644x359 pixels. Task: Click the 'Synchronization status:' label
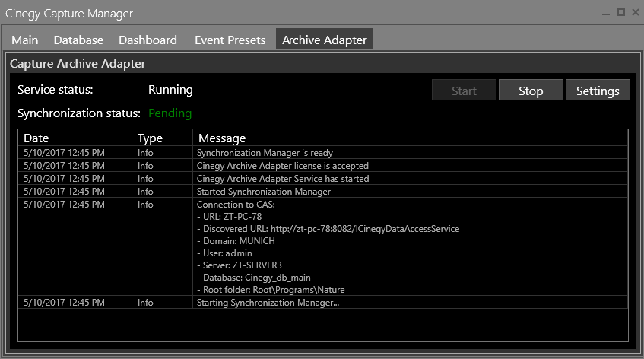(79, 113)
